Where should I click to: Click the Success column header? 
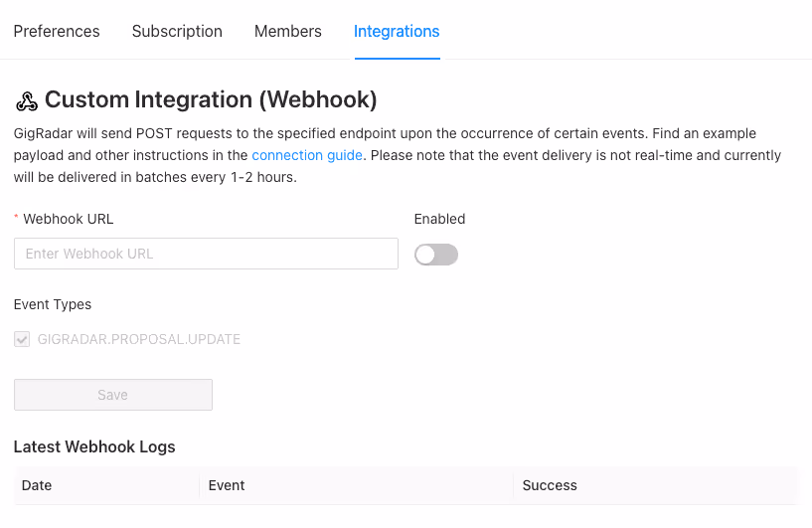(x=550, y=485)
